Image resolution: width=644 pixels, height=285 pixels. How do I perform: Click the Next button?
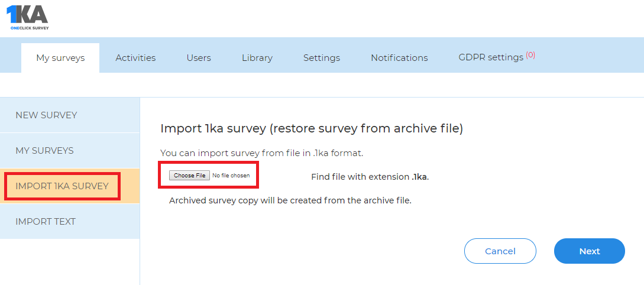[590, 251]
